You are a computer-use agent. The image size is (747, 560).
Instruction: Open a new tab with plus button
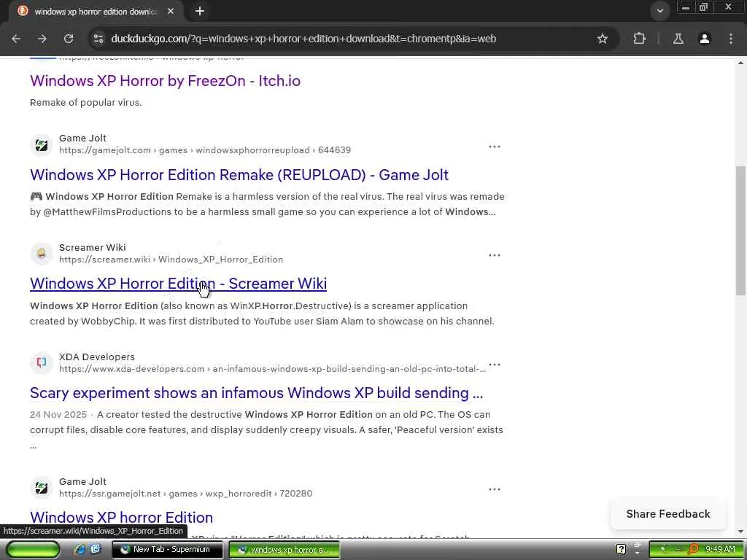[200, 11]
